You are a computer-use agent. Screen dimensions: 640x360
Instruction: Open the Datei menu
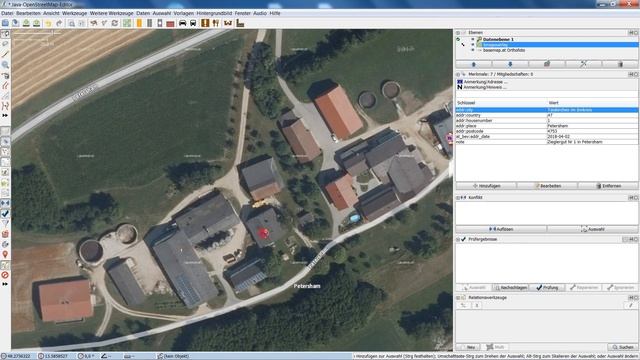[x=7, y=13]
